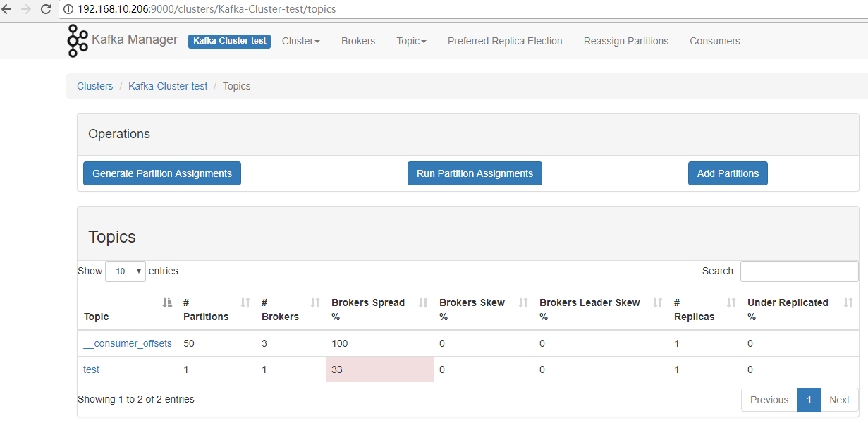Click the Kafka Manager logo icon
Image resolution: width=868 pixels, height=423 pixels.
(77, 41)
